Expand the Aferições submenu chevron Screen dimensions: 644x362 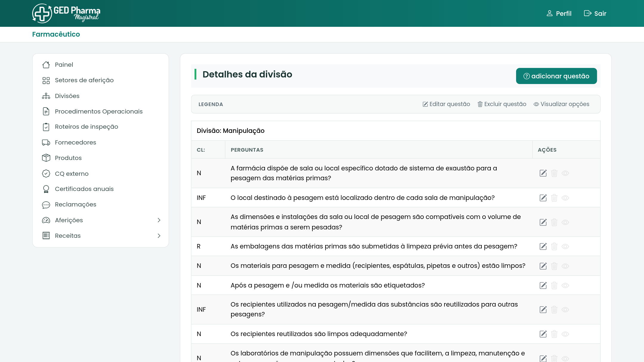[159, 220]
